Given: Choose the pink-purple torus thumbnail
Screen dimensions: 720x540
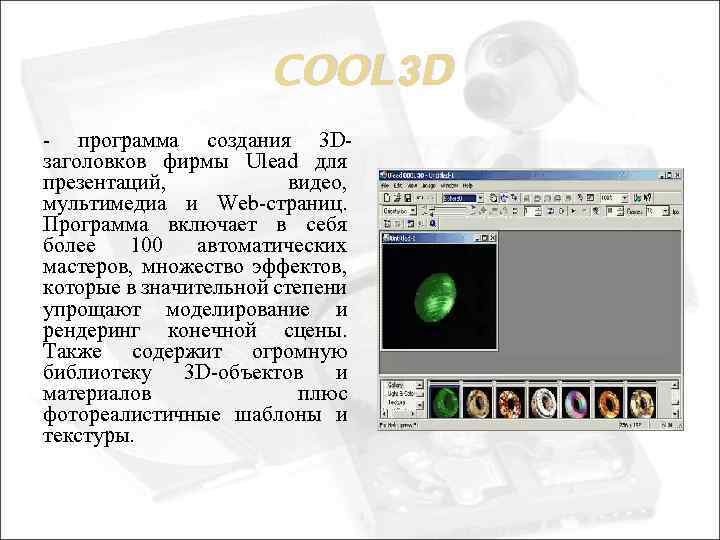Looking at the screenshot, I should (x=576, y=402).
